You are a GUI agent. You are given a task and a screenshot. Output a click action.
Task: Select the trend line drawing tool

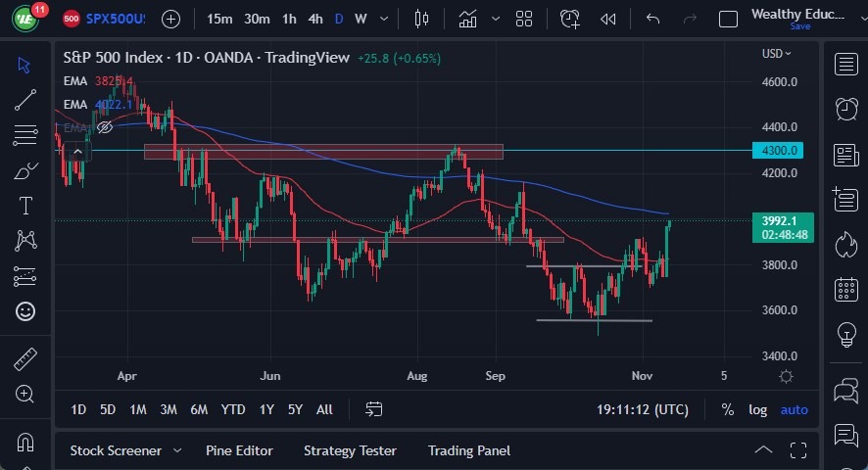tap(25, 99)
